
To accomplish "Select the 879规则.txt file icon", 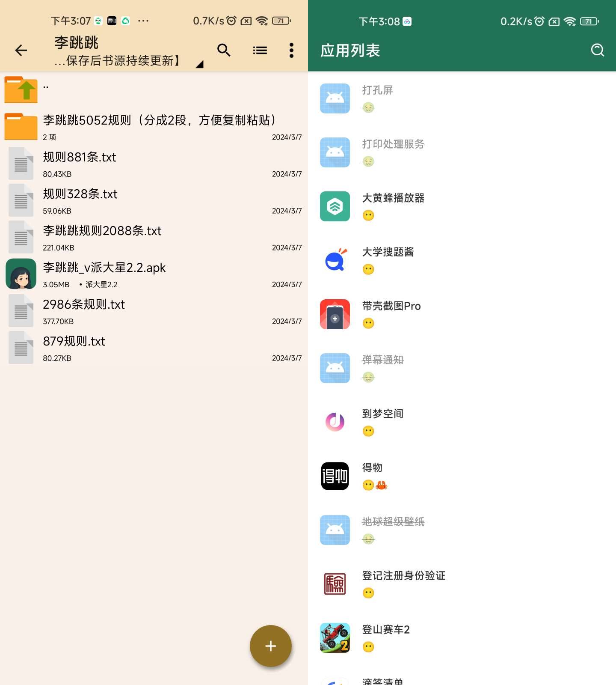I will click(21, 347).
